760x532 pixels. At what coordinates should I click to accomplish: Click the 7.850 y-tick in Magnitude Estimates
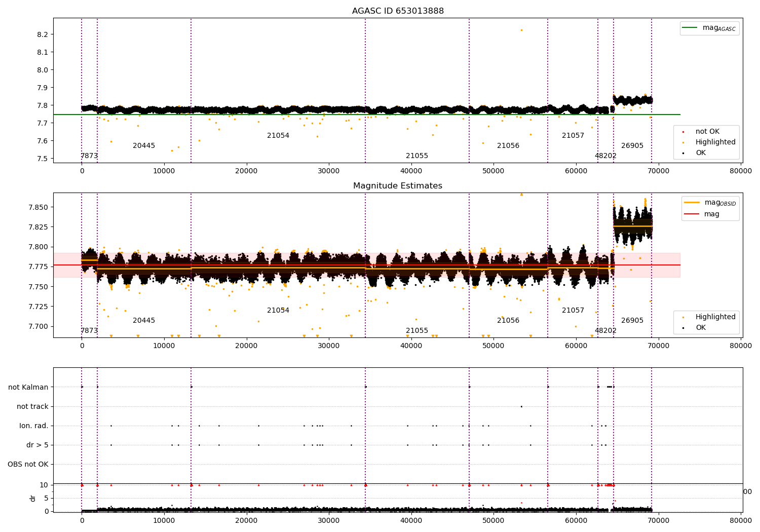pos(39,207)
